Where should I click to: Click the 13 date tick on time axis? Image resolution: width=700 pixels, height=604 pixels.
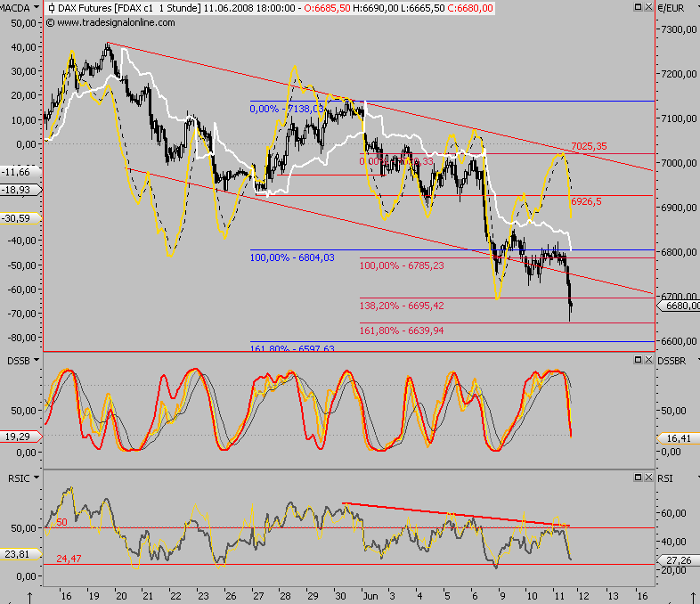point(614,596)
